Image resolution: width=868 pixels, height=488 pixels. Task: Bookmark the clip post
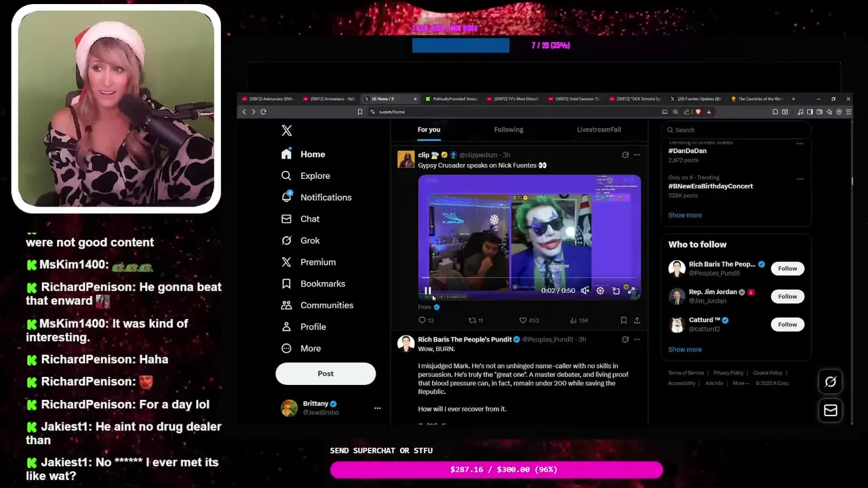[623, 320]
